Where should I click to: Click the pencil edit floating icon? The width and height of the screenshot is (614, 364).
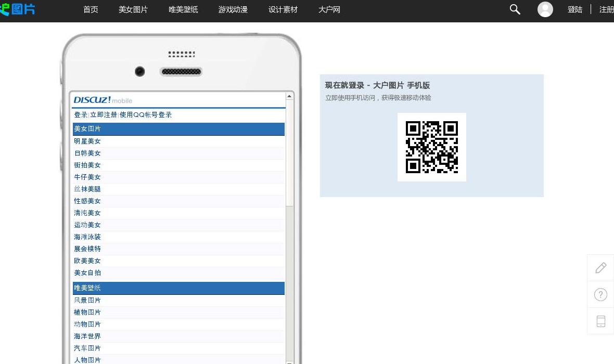600,268
